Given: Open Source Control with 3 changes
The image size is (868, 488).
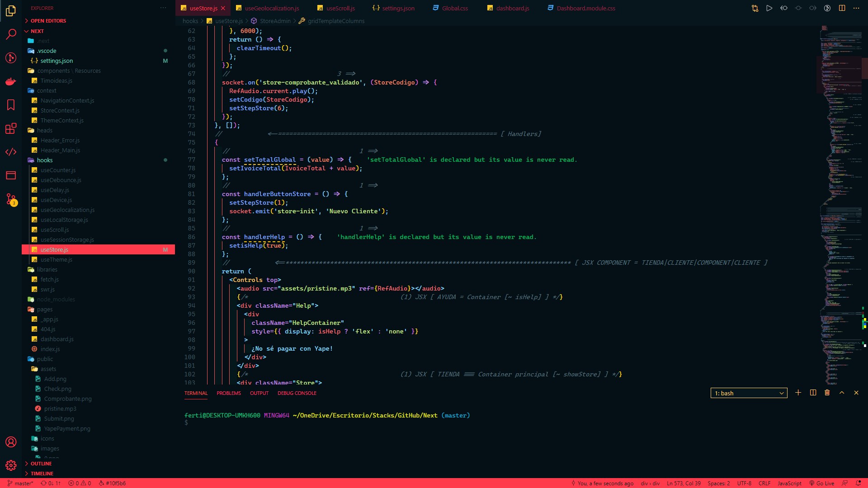Looking at the screenshot, I should click(x=11, y=199).
